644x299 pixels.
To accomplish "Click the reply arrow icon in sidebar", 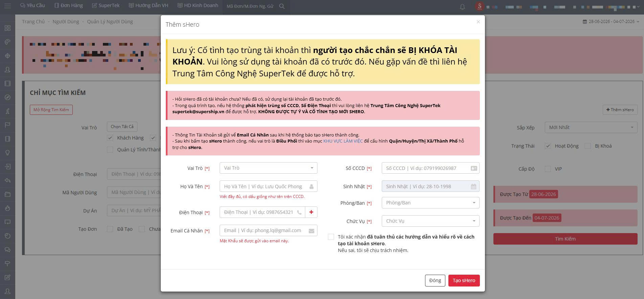I will [x=7, y=180].
